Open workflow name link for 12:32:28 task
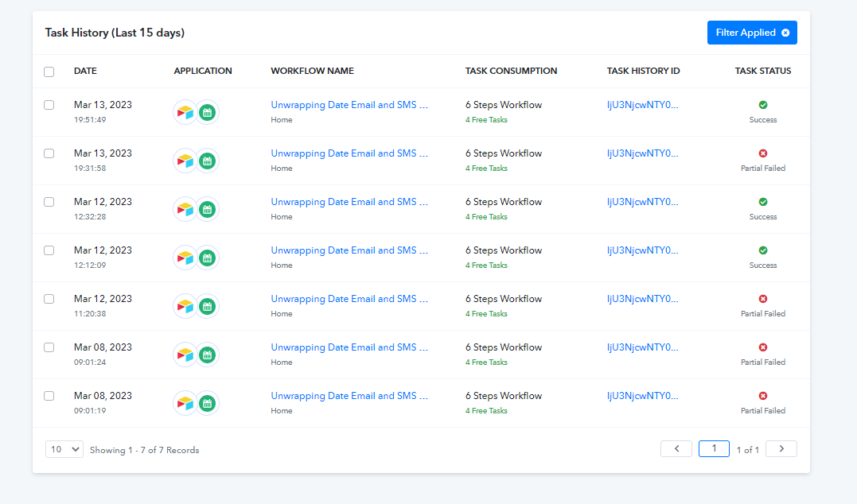This screenshot has width=857, height=504. coord(349,202)
